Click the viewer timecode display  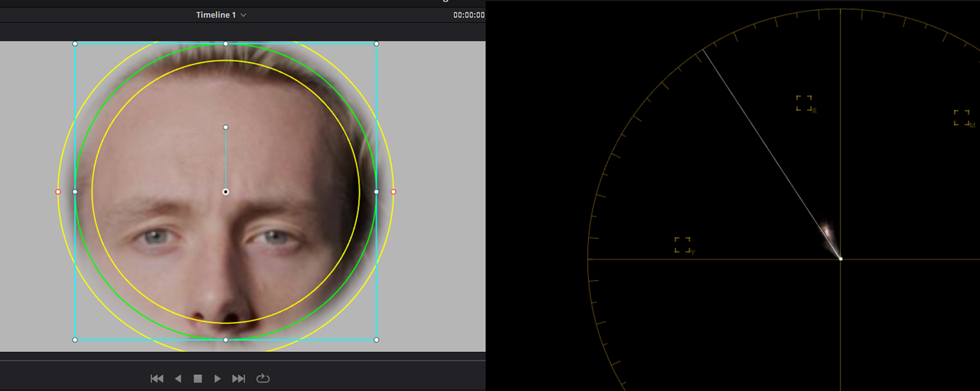point(469,15)
